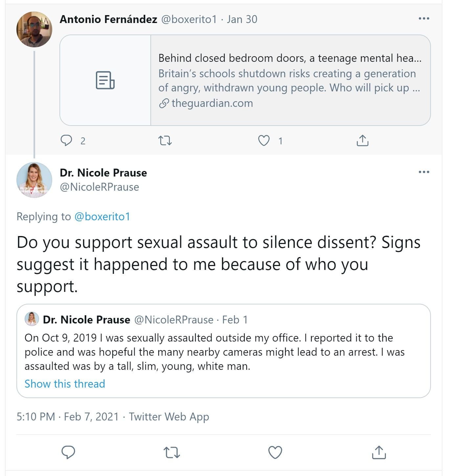Open the Jan 30 tweet date
Viewport: 449px width, 476px height.
coord(242,19)
